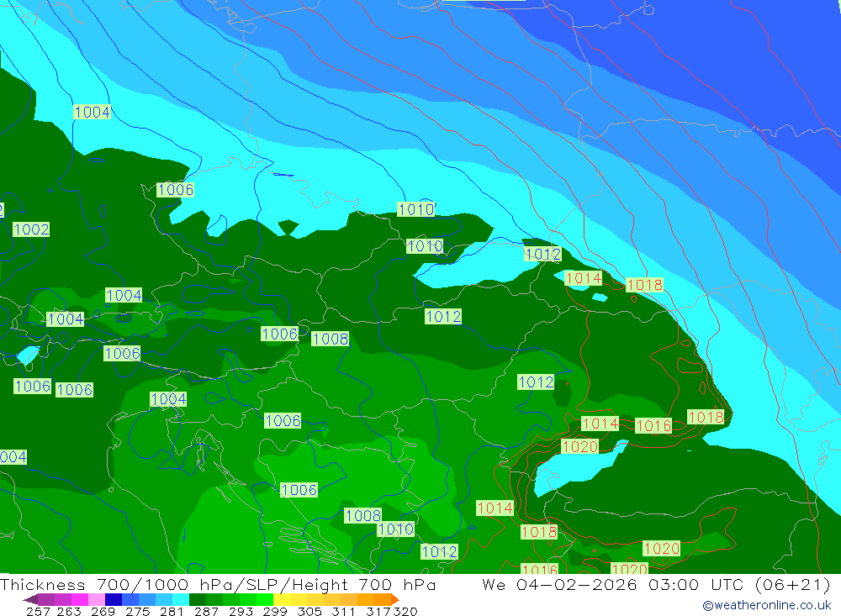Select the magenta swatch in the legend

79,599
